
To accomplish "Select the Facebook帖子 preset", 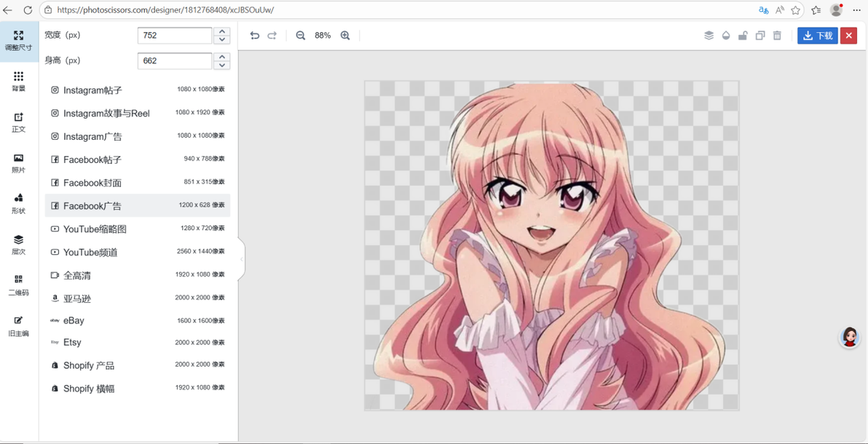I will (x=138, y=159).
